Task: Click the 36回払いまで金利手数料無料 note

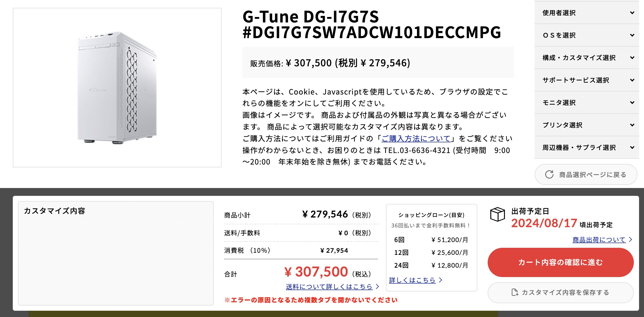Action: pyautogui.click(x=431, y=225)
